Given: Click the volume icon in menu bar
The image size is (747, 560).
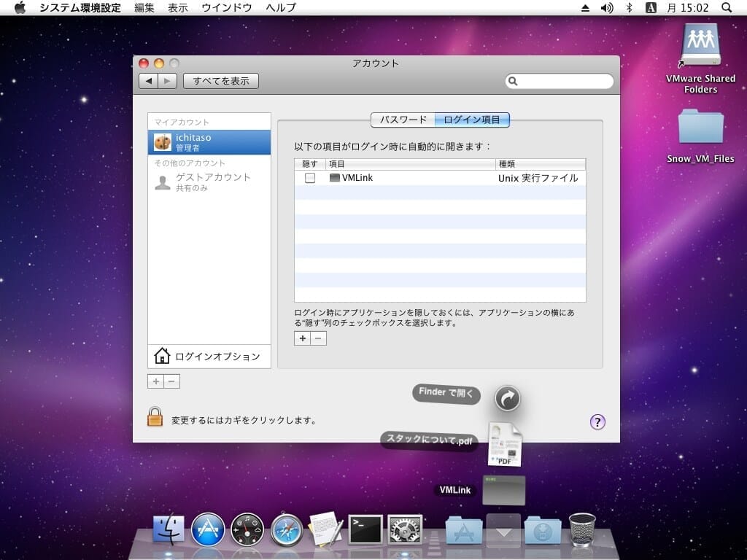Looking at the screenshot, I should [x=607, y=7].
